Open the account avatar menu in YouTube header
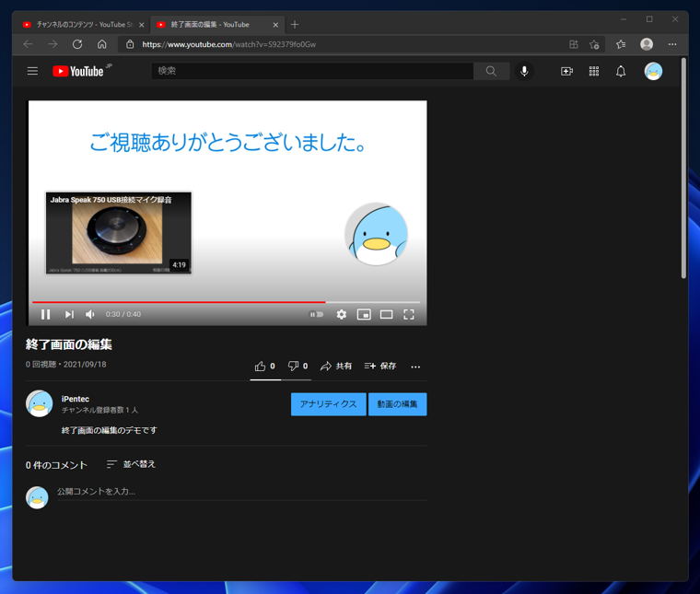700x594 pixels. coord(653,72)
